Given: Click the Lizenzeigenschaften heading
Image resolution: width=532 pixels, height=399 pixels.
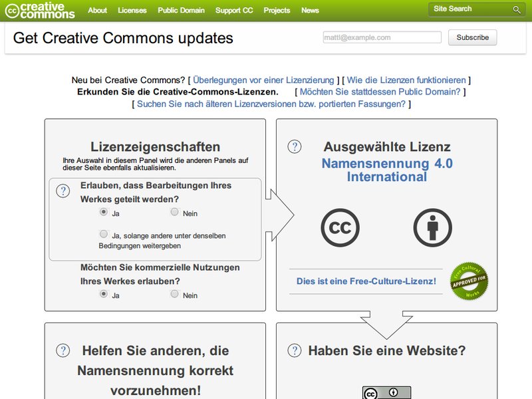Looking at the screenshot, I should pos(156,147).
